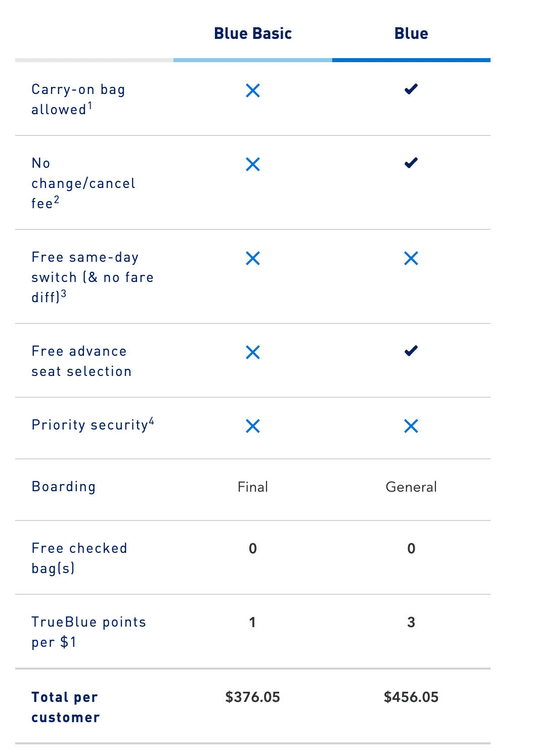Click the Blue total price $456.05
This screenshot has height=756, width=533.
pos(411,697)
